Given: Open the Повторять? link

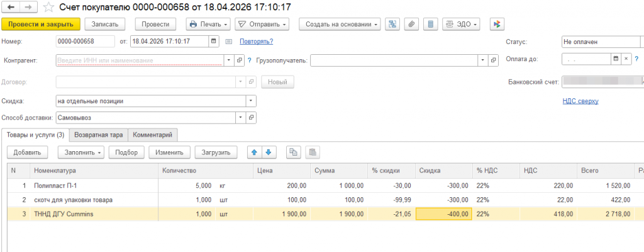Looking at the screenshot, I should (x=257, y=42).
